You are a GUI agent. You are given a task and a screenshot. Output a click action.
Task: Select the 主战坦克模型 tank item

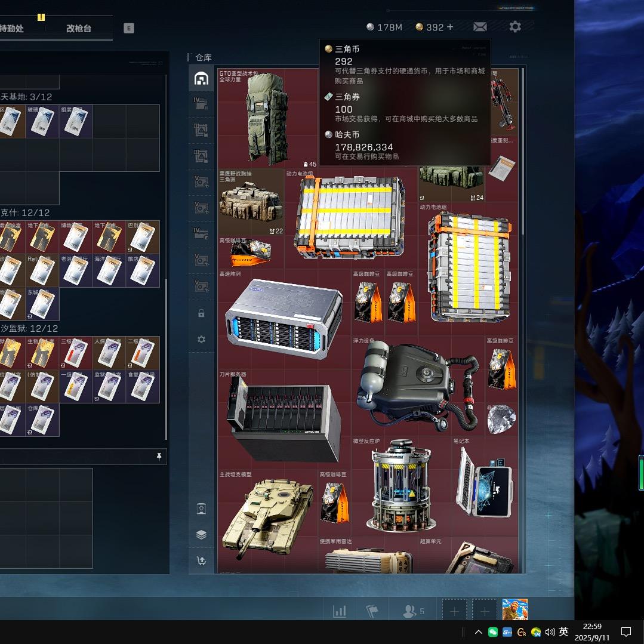pyautogui.click(x=267, y=516)
